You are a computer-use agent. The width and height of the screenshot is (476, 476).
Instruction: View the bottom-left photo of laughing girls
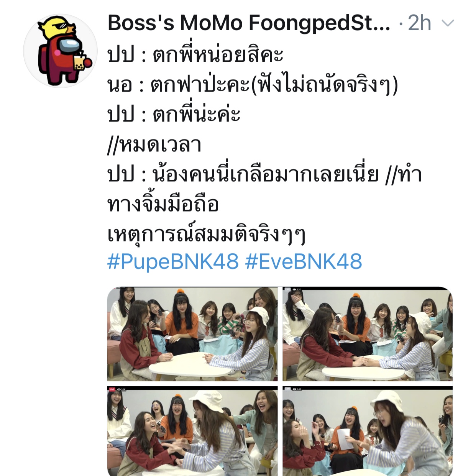click(x=192, y=431)
